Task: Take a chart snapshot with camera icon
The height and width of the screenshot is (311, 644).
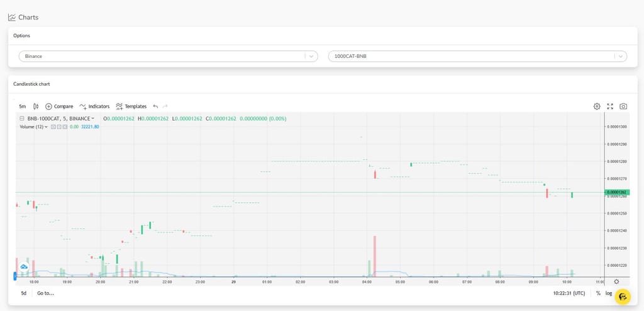Action: click(623, 106)
